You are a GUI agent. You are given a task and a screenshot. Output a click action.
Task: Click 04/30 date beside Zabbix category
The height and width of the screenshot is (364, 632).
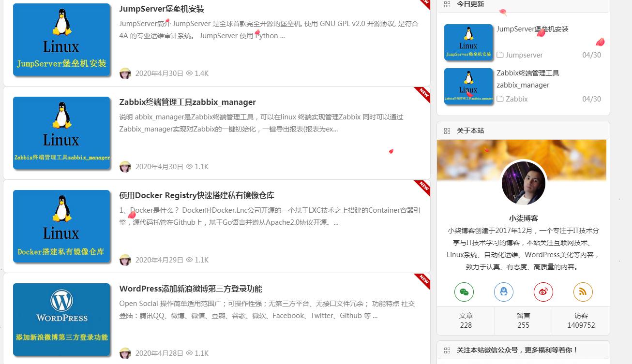coord(591,99)
